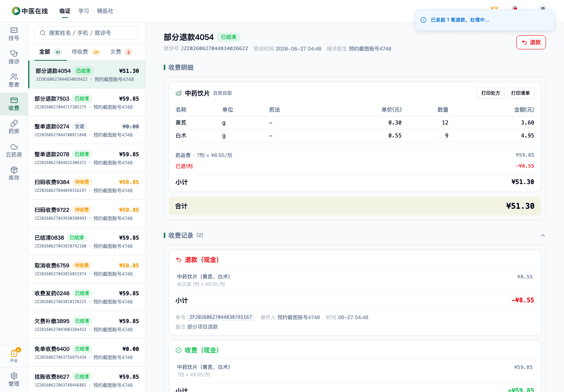Open the 收费发药0246 bill in list

(x=87, y=297)
